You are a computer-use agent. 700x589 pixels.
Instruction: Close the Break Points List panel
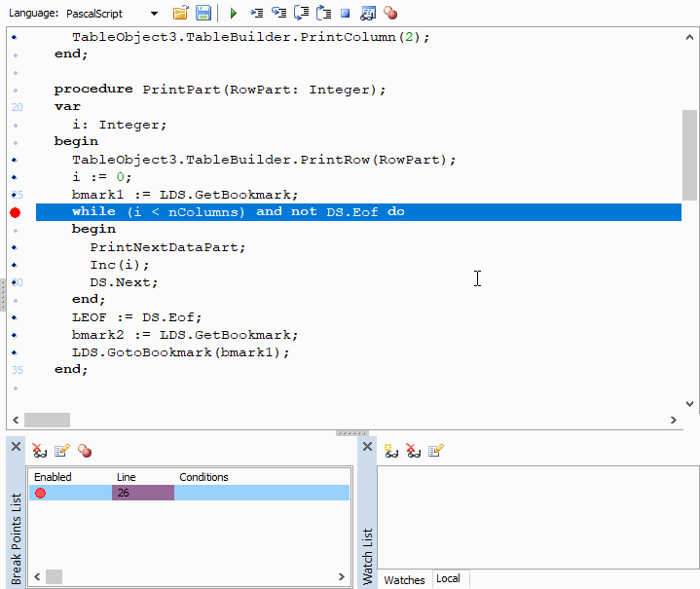pyautogui.click(x=17, y=446)
